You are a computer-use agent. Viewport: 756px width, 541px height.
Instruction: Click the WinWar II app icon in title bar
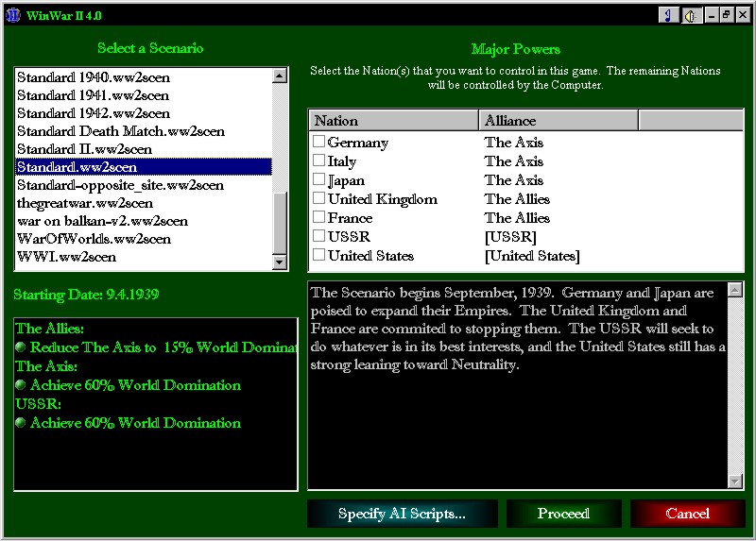[13, 15]
